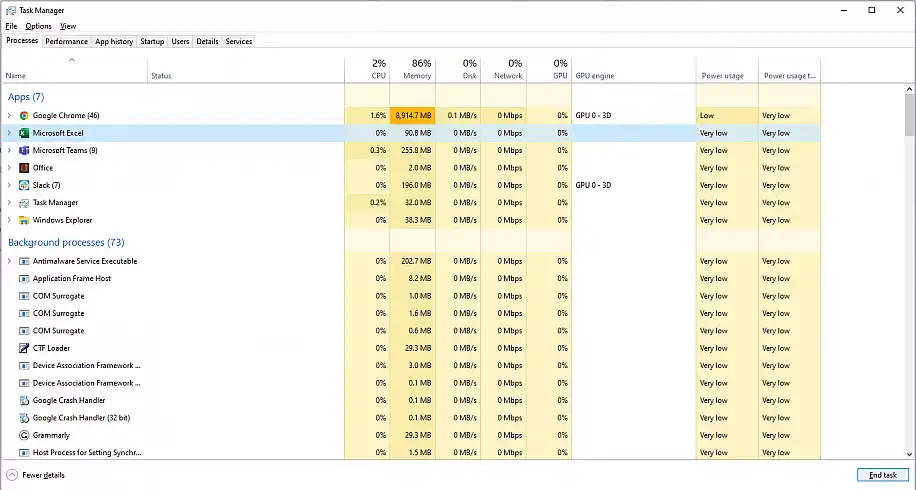Screen dimensions: 916x490
Task: Click the Office app icon
Action: 24,168
